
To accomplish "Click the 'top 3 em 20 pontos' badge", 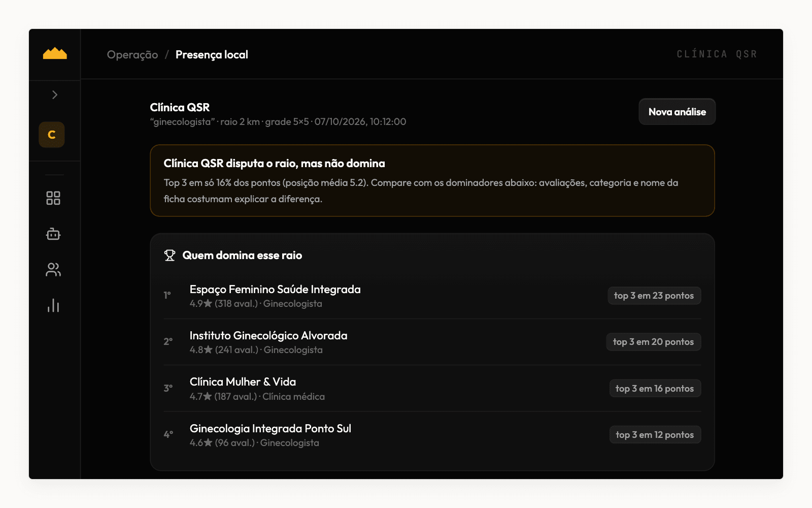I will (654, 342).
